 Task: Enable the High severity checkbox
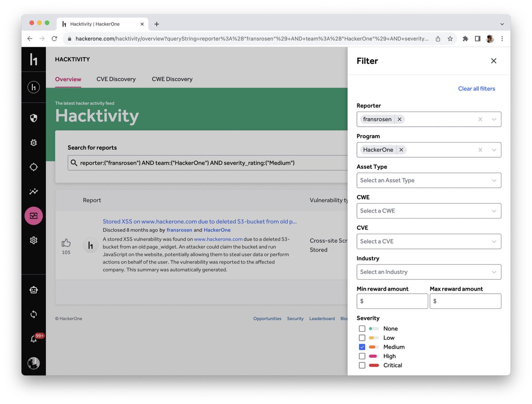pyautogui.click(x=362, y=356)
